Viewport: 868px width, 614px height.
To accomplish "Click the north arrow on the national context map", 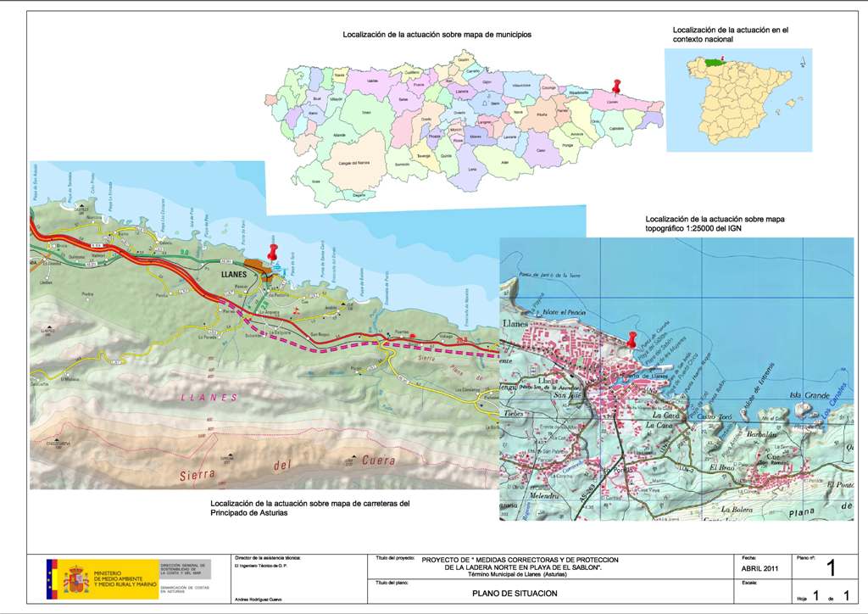I will [803, 60].
